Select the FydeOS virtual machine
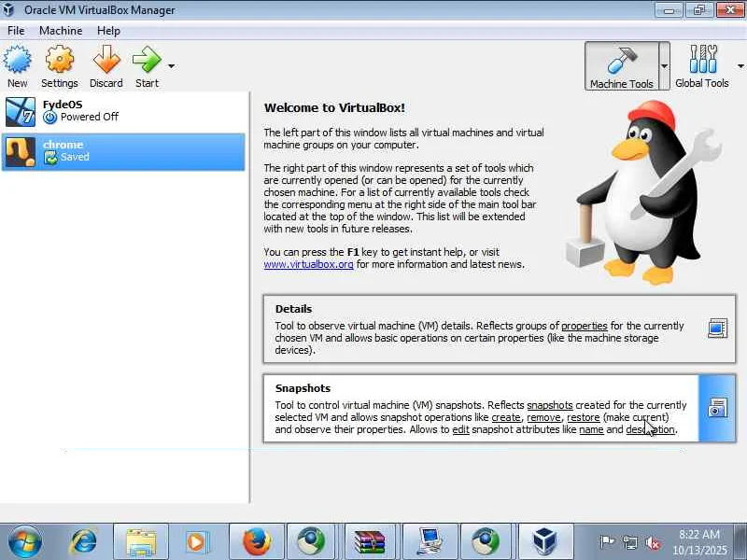747x560 pixels. pyautogui.click(x=123, y=111)
